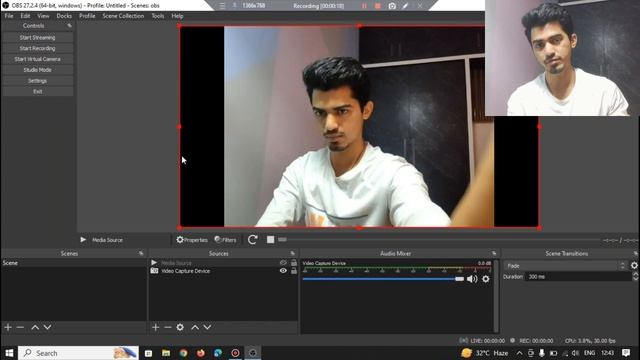Open the Profile menu
The width and height of the screenshot is (640, 360).
click(x=87, y=16)
